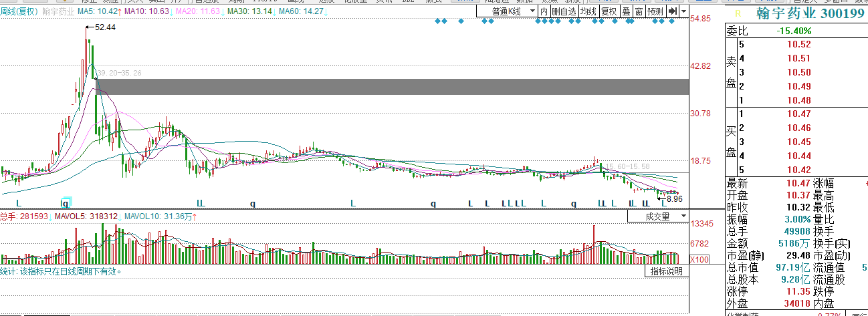
Task: Click the 指标说明 button
Action: [666, 271]
